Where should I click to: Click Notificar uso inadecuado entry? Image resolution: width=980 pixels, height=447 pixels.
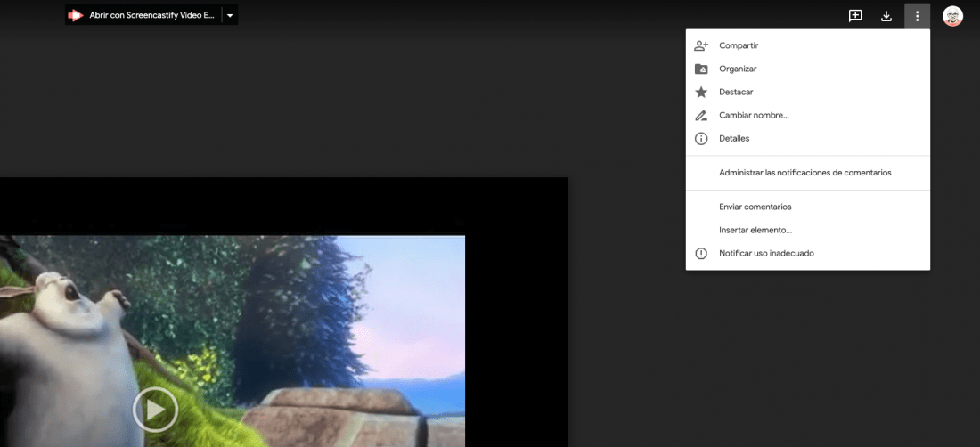coord(807,254)
